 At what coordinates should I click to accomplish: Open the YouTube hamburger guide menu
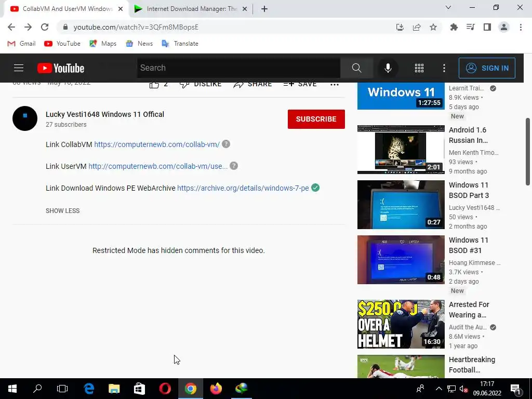(19, 68)
